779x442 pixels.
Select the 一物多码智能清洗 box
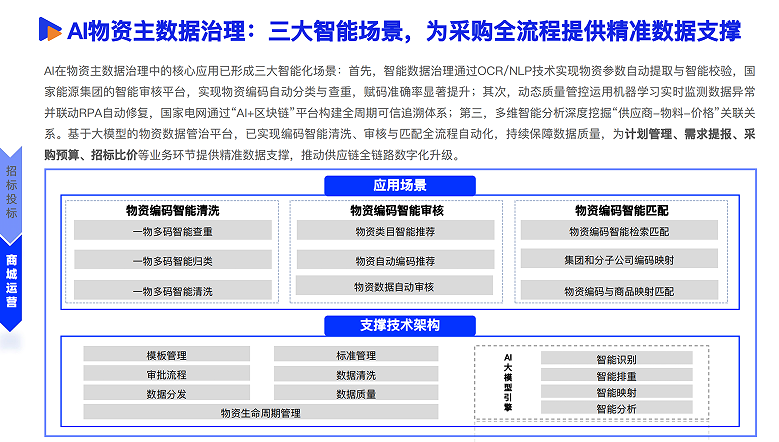[x=172, y=291]
